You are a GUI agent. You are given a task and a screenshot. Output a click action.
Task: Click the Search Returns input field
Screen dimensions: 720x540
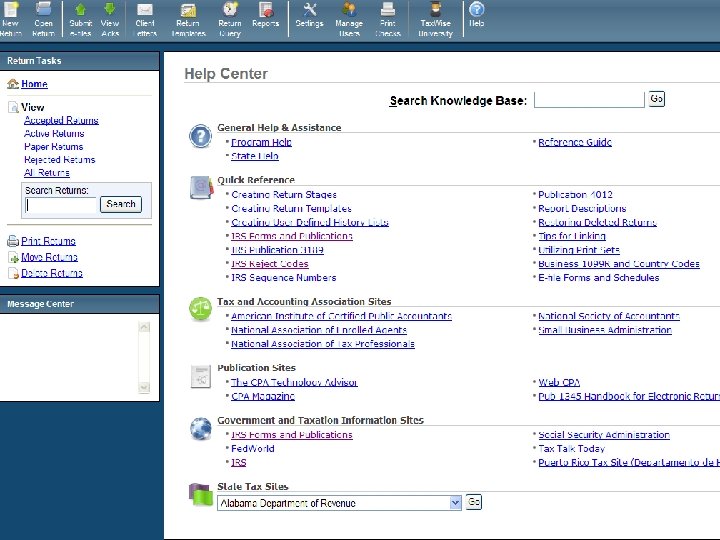[x=61, y=205]
